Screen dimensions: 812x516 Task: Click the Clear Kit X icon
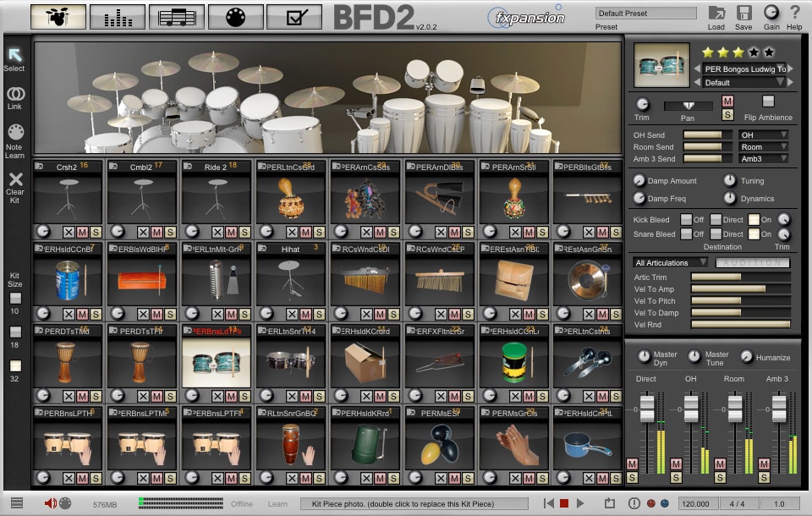15,179
